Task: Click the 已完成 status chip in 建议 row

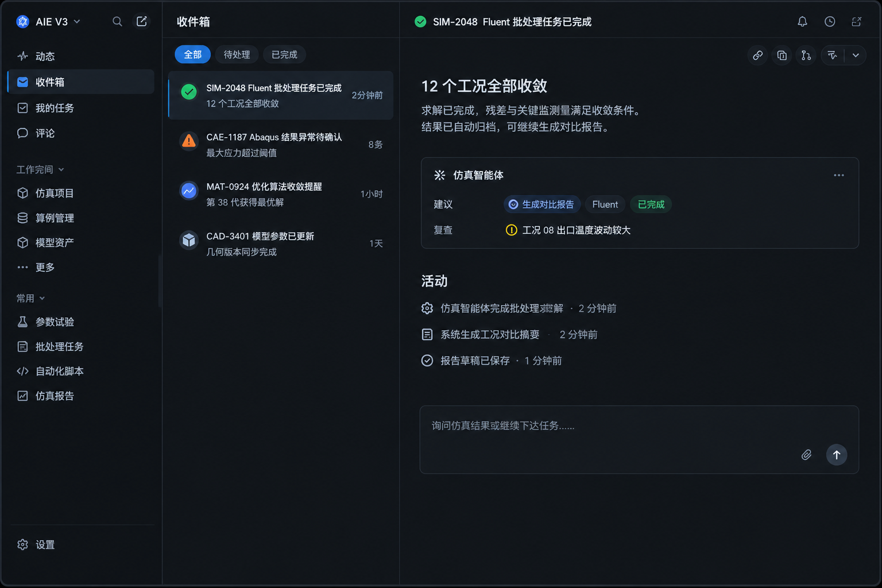Action: tap(651, 204)
